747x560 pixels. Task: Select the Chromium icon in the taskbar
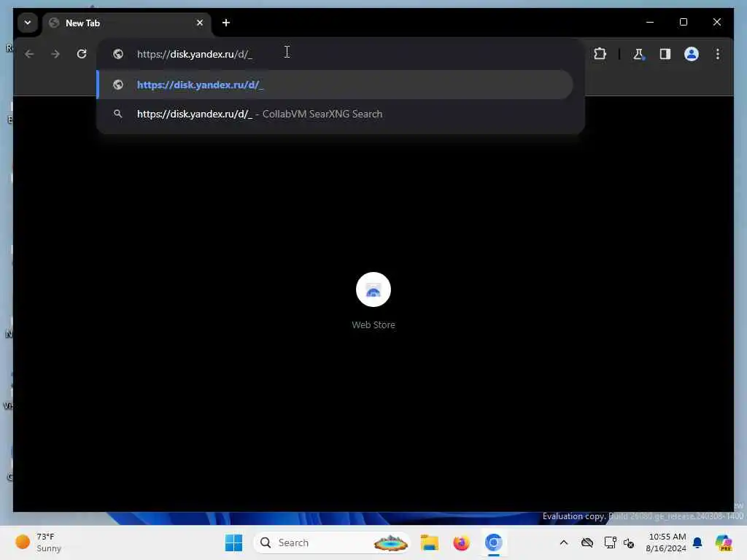coord(494,542)
